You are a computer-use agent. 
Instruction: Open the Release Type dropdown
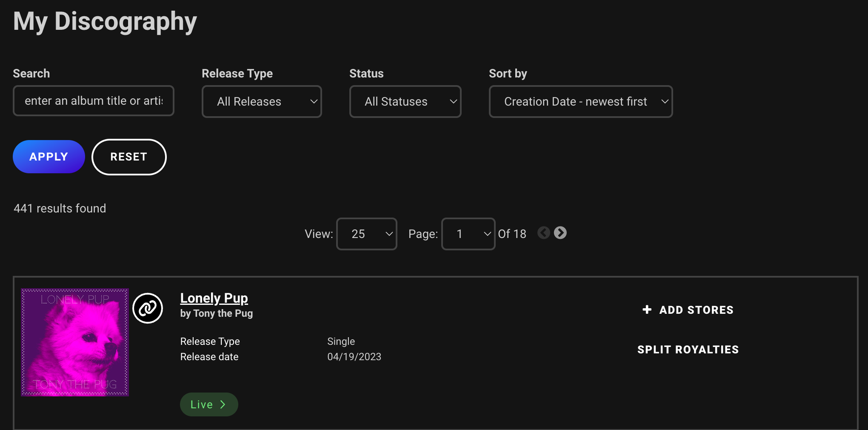[262, 101]
